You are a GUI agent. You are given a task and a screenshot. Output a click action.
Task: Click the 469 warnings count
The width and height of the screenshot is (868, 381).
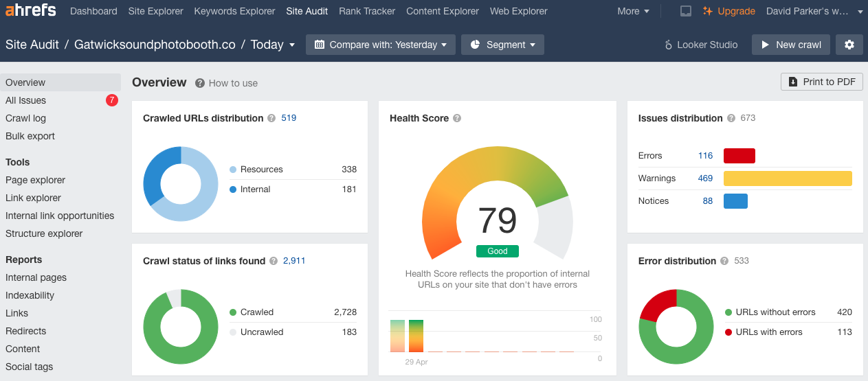coord(705,178)
